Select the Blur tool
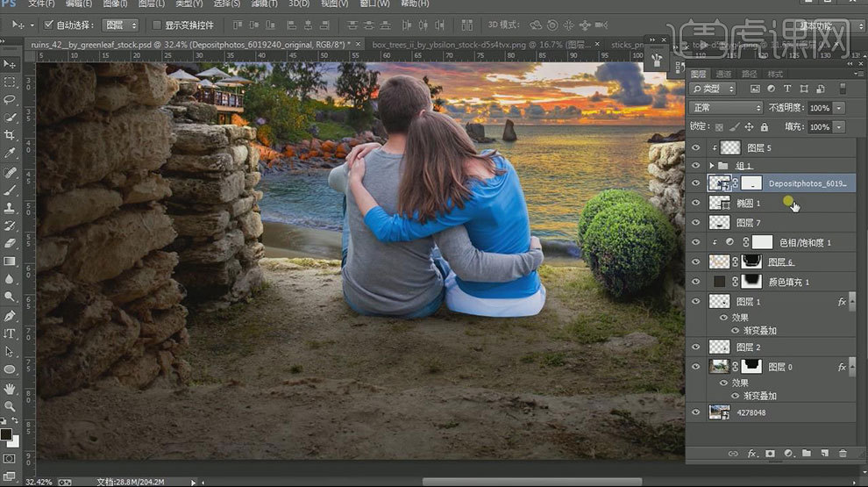This screenshot has height=487, width=868. (10, 279)
